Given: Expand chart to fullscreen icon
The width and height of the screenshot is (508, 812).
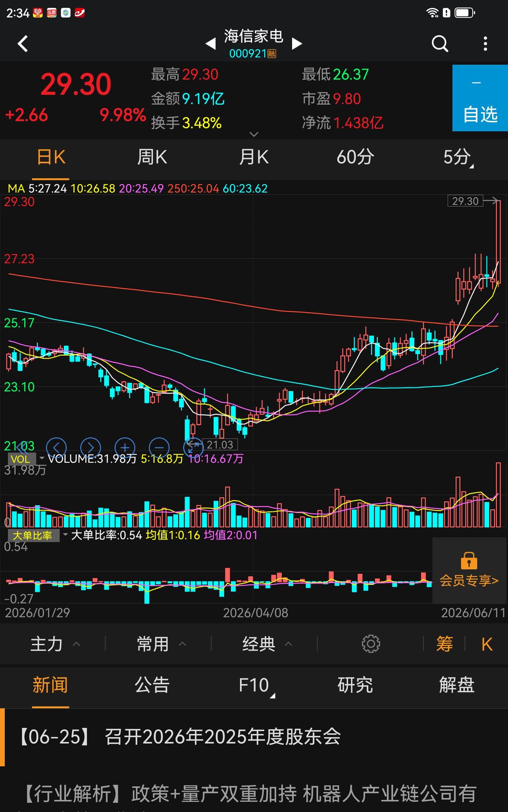Looking at the screenshot, I should pyautogui.click(x=193, y=447).
